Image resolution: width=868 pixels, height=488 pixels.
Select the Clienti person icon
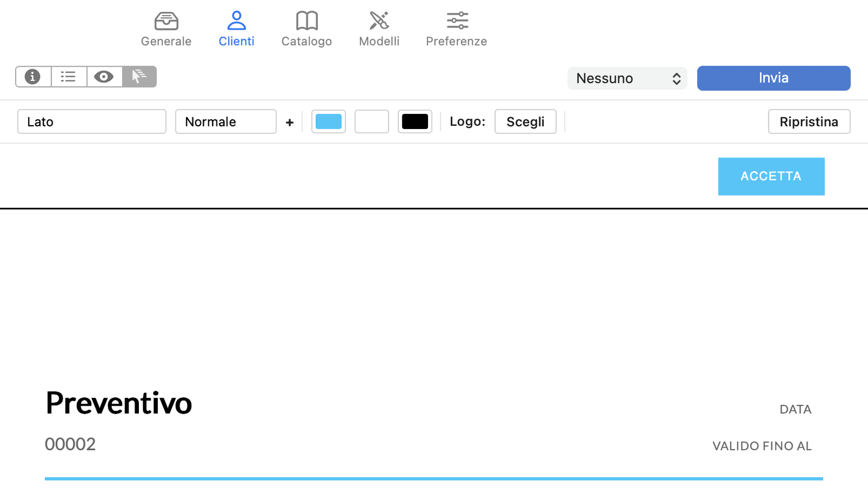236,21
